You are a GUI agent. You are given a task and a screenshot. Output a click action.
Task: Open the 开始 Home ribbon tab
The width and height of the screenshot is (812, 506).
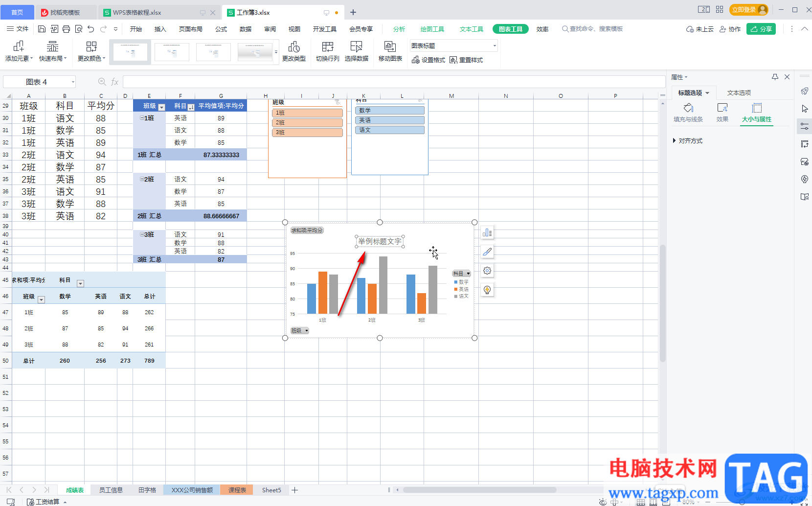(x=136, y=29)
